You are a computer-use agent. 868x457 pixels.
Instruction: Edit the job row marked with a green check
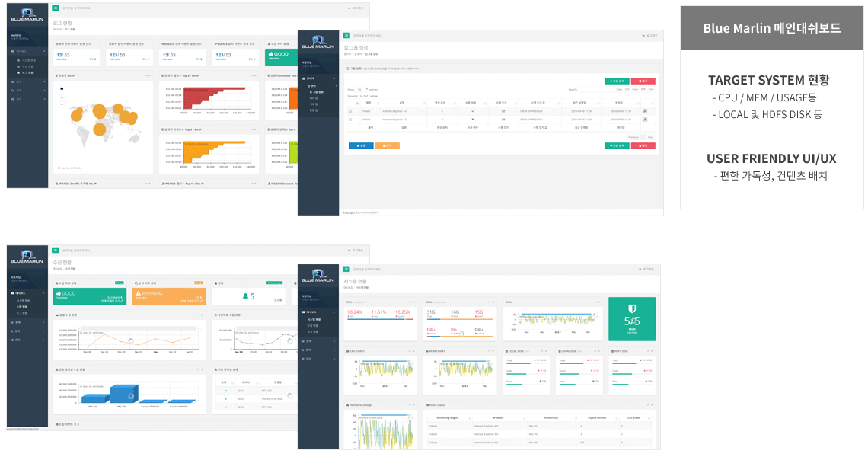point(644,111)
